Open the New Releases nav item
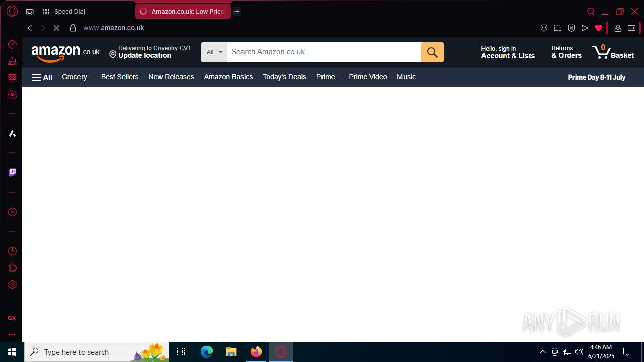Image resolution: width=644 pixels, height=362 pixels. click(x=171, y=77)
